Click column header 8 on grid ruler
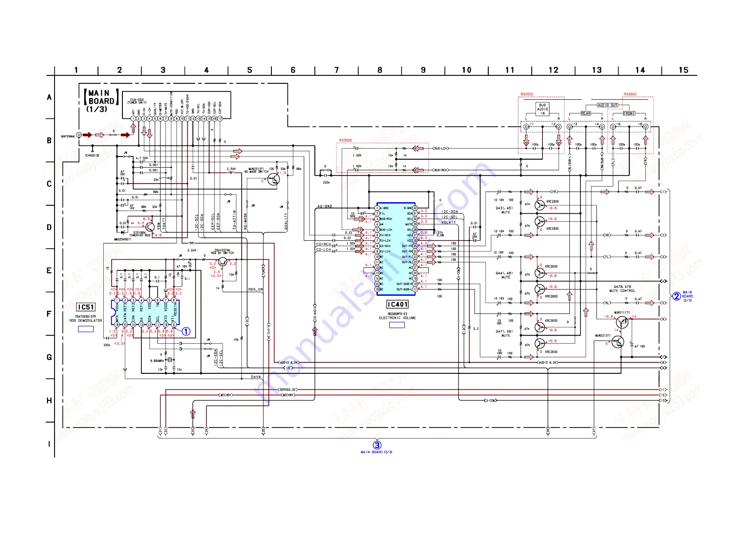Screen dimensions: 745x560 tap(380, 70)
